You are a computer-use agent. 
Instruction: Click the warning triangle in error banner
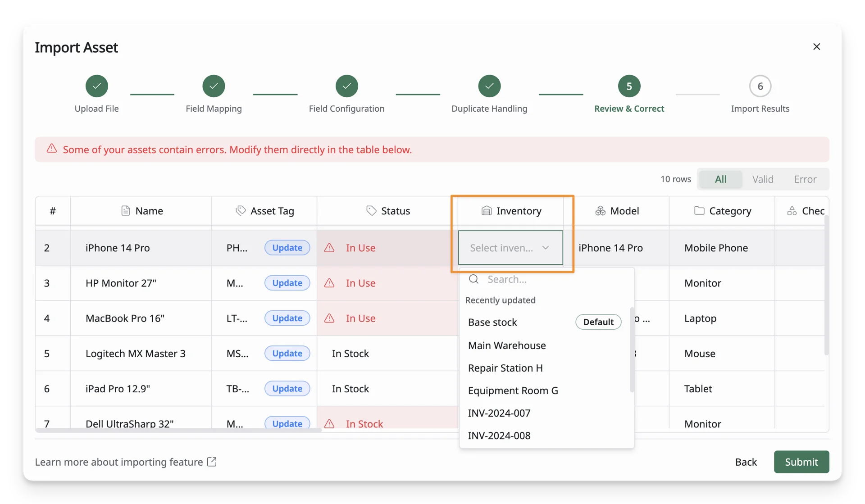(52, 149)
